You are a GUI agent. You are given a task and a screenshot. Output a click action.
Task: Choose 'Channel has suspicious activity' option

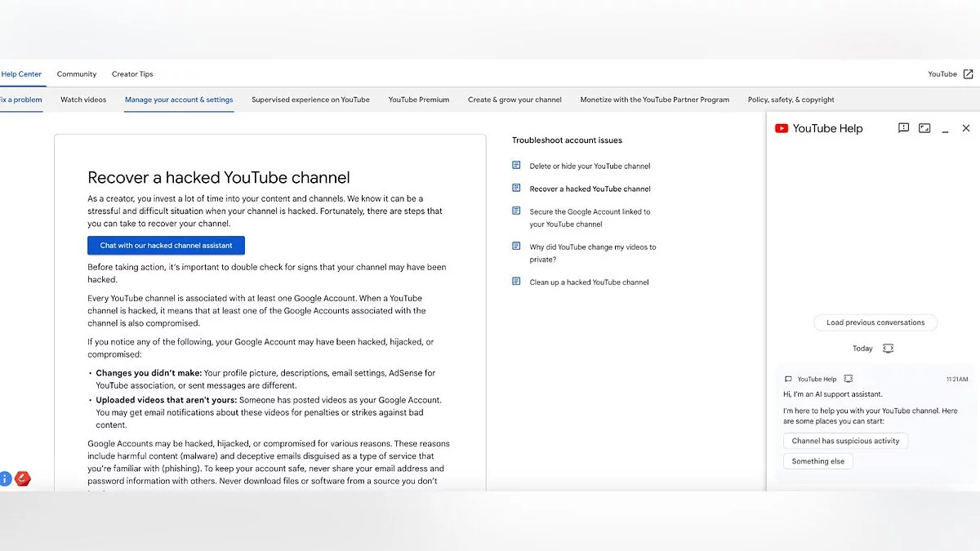pos(845,441)
